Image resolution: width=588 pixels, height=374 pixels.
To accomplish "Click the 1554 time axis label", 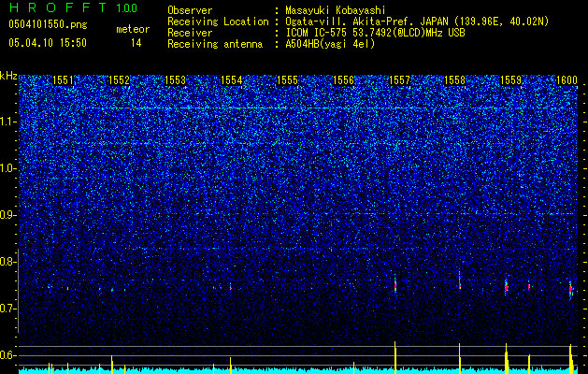I will (232, 79).
